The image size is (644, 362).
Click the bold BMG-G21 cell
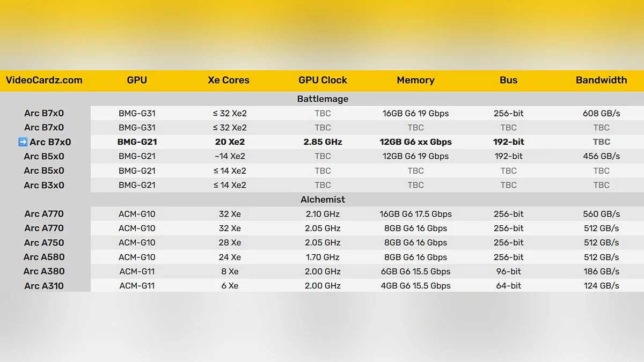tap(137, 142)
